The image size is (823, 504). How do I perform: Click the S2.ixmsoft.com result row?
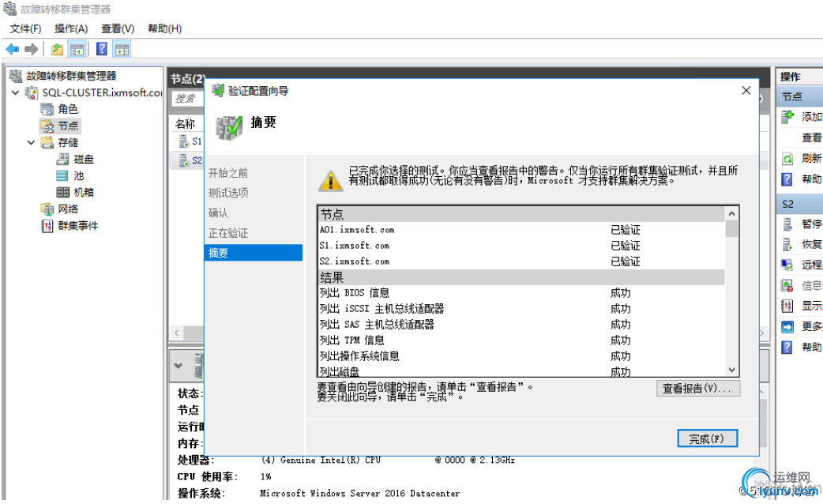click(521, 261)
